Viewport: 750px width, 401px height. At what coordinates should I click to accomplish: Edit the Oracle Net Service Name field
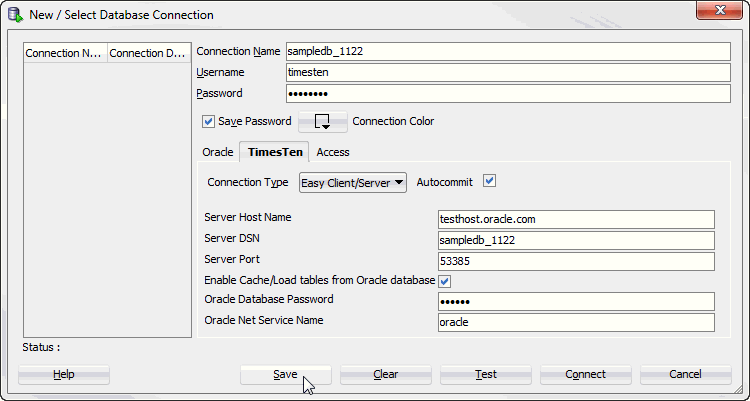coord(576,322)
